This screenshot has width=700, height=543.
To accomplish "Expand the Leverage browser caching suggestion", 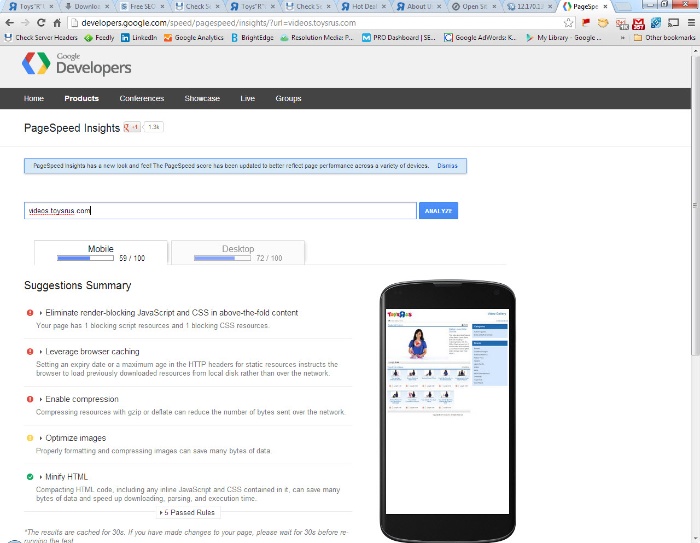I will coord(92,352).
